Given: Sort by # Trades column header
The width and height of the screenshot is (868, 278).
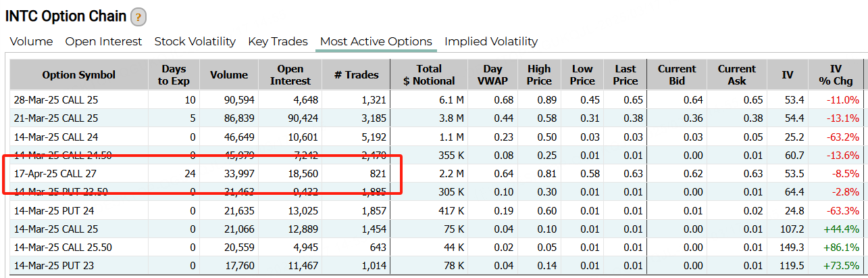Looking at the screenshot, I should [357, 75].
